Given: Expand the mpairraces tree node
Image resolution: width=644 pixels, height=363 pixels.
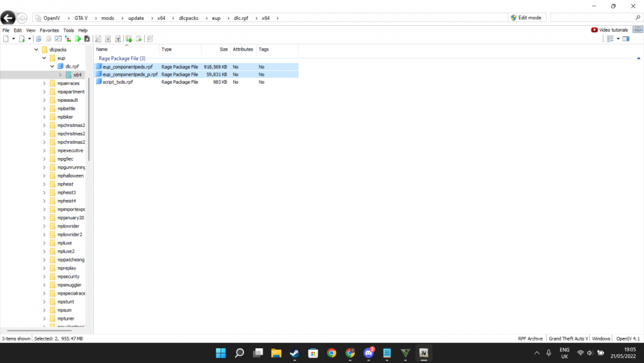Looking at the screenshot, I should tap(44, 83).
